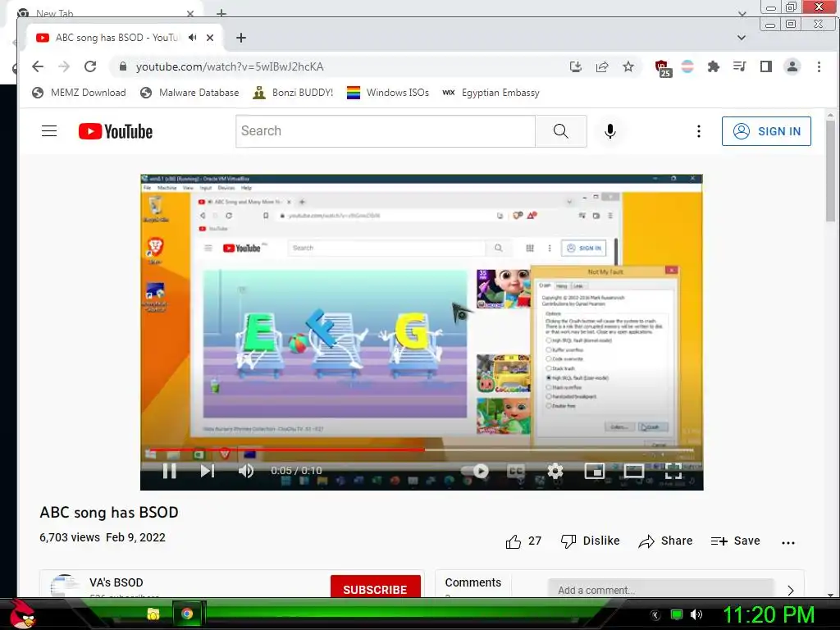Click the browser forward arrow
The width and height of the screenshot is (840, 630).
(x=64, y=66)
